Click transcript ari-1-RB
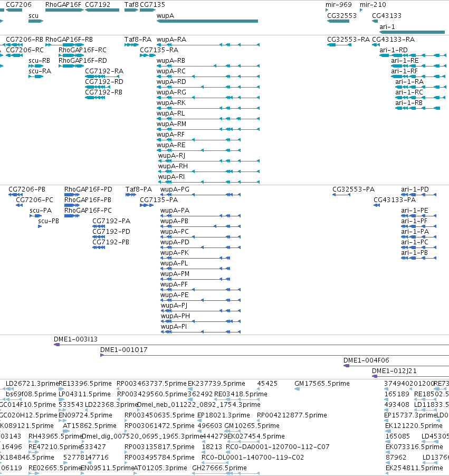Image resolution: width=449 pixels, height=476 pixels. [418, 108]
